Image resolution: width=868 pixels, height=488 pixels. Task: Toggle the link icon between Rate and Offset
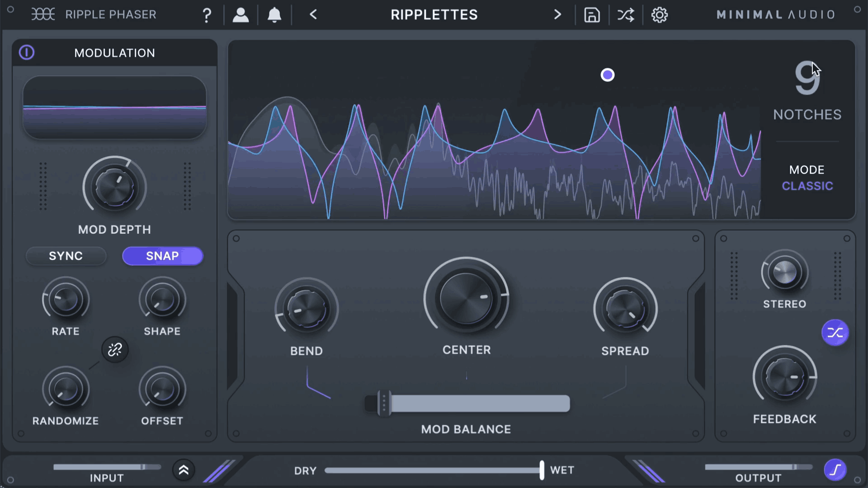pos(115,349)
